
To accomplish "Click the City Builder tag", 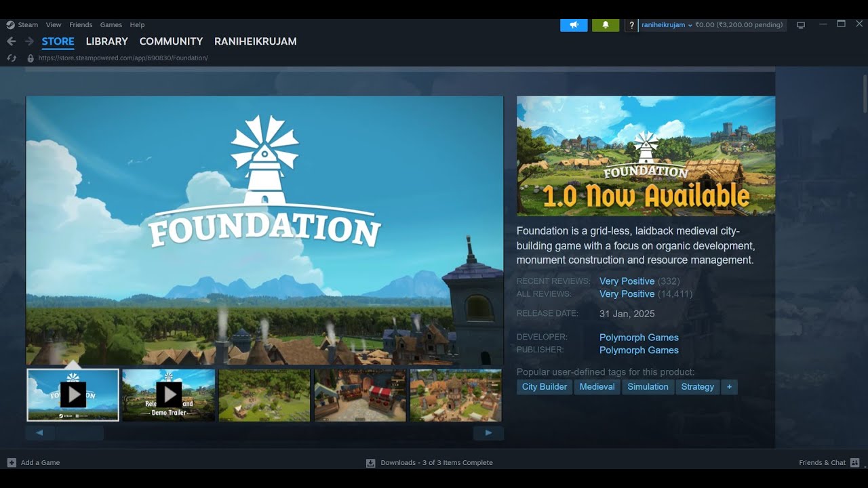I will tap(545, 387).
